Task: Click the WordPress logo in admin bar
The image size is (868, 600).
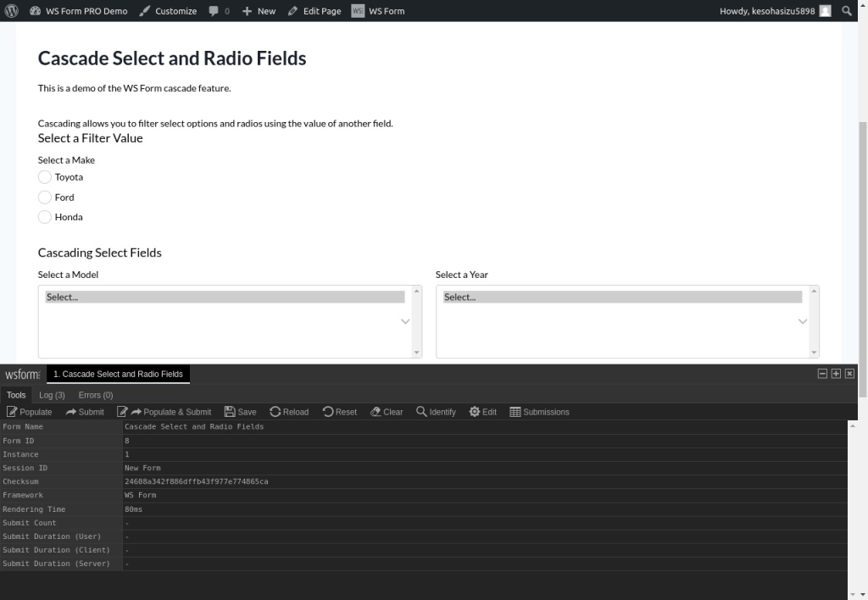Action: [11, 11]
